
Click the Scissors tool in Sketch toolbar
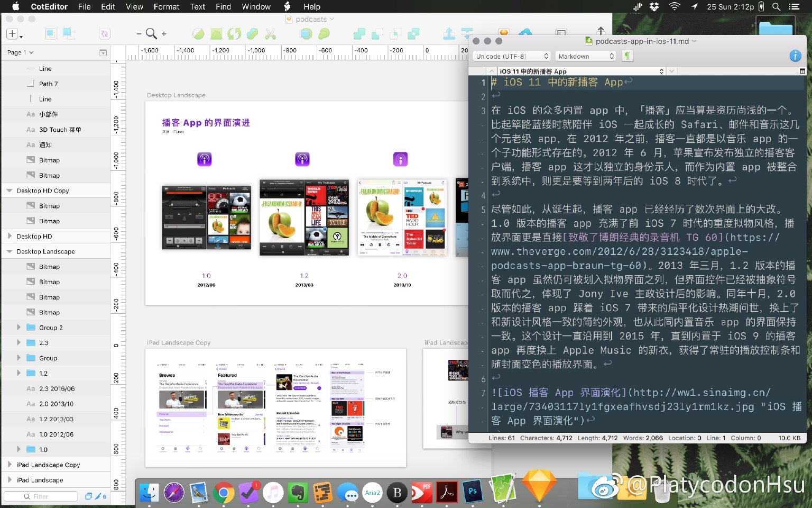[x=270, y=34]
